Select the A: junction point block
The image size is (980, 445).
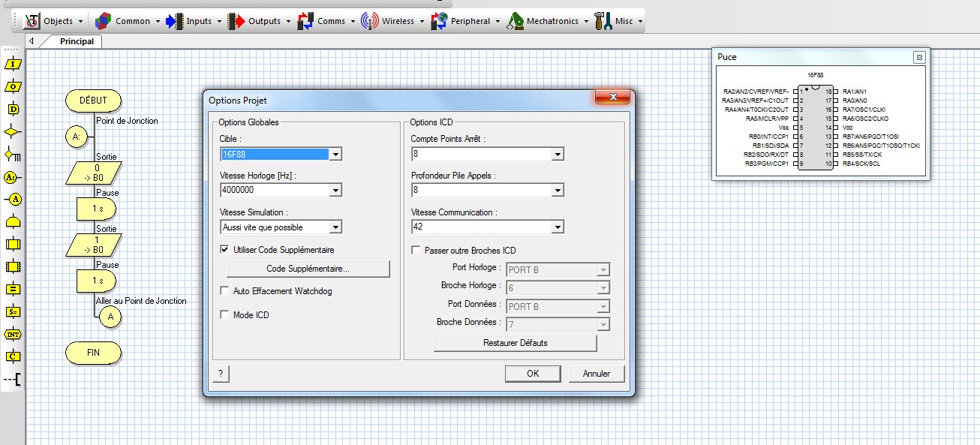(77, 137)
